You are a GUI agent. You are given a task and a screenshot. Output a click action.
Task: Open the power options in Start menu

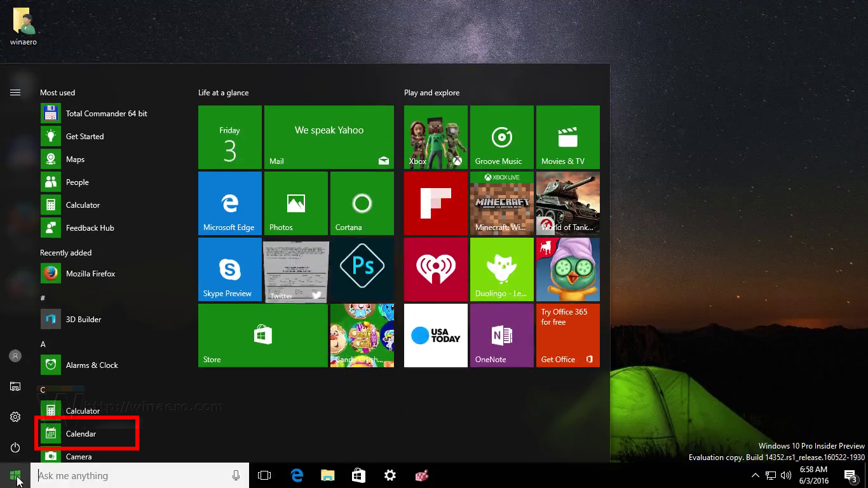click(x=15, y=447)
